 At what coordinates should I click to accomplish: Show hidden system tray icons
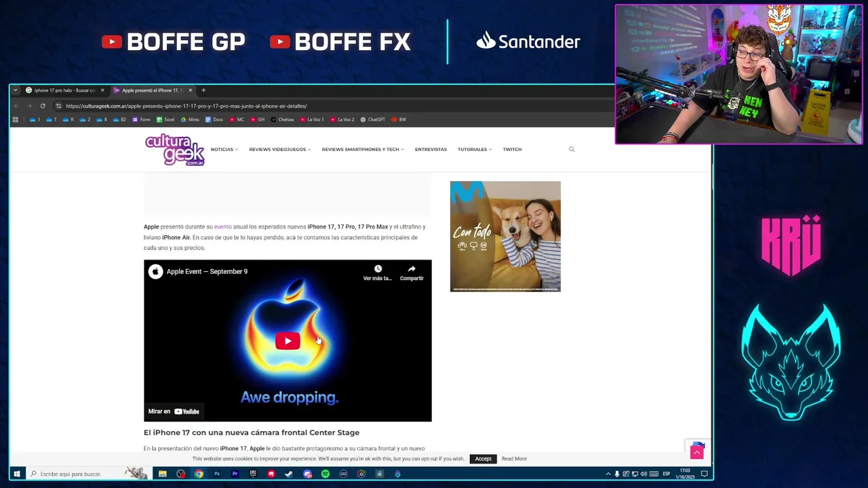[x=608, y=474]
